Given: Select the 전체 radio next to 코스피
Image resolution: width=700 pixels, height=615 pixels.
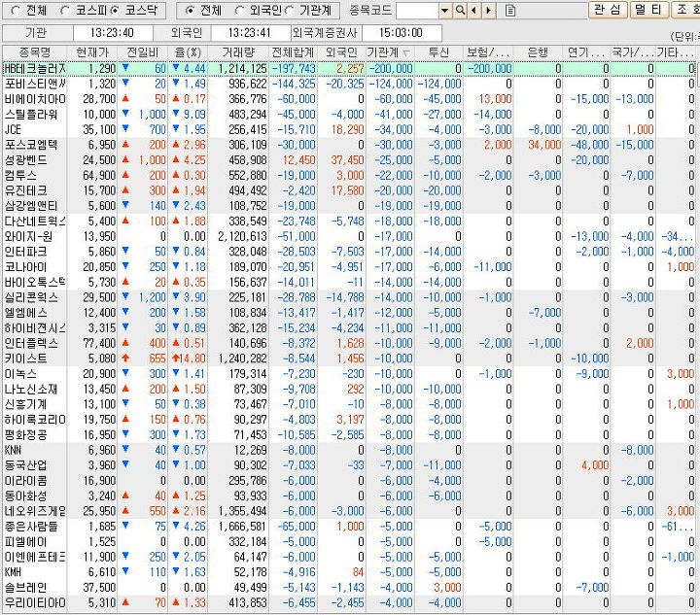Looking at the screenshot, I should point(15,11).
